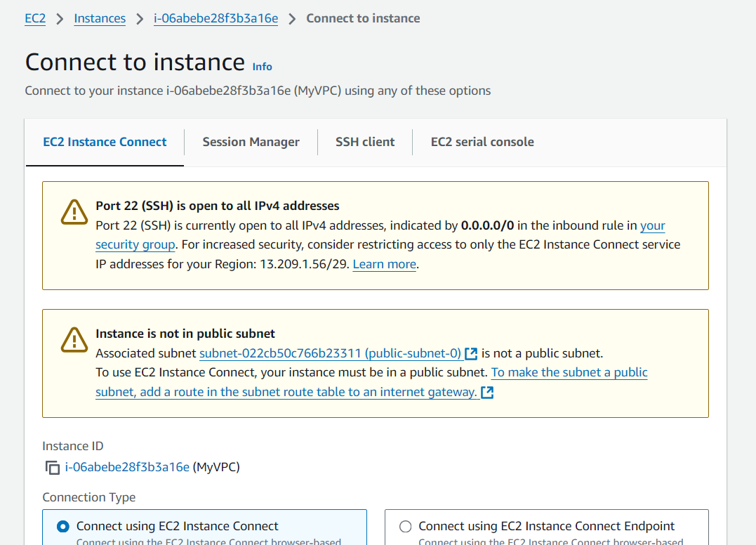
Task: Click the warning icon in Port 22 alert
Action: 74,212
